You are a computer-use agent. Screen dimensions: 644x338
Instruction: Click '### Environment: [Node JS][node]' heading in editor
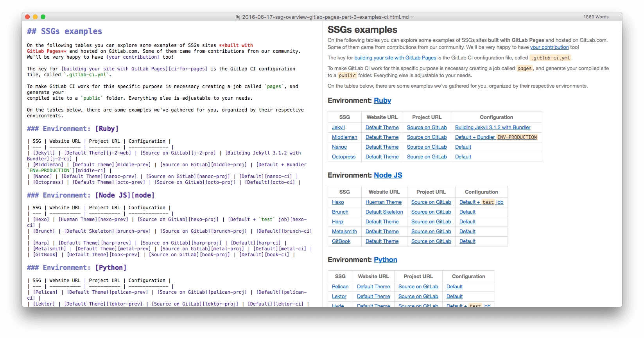(91, 195)
